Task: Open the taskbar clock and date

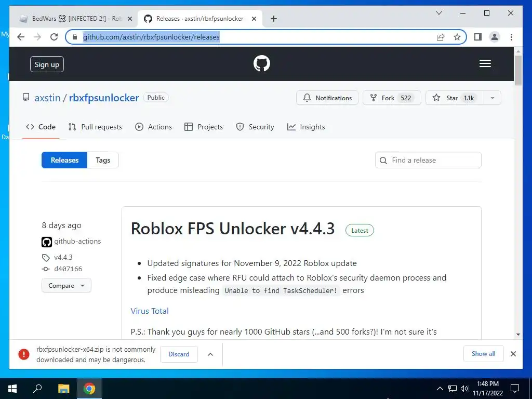Action: (488, 389)
